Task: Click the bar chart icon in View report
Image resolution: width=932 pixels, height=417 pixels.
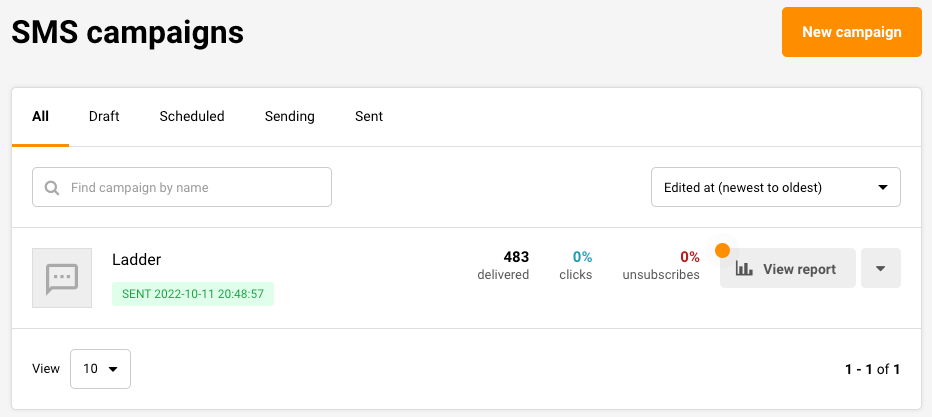Action: 744,268
